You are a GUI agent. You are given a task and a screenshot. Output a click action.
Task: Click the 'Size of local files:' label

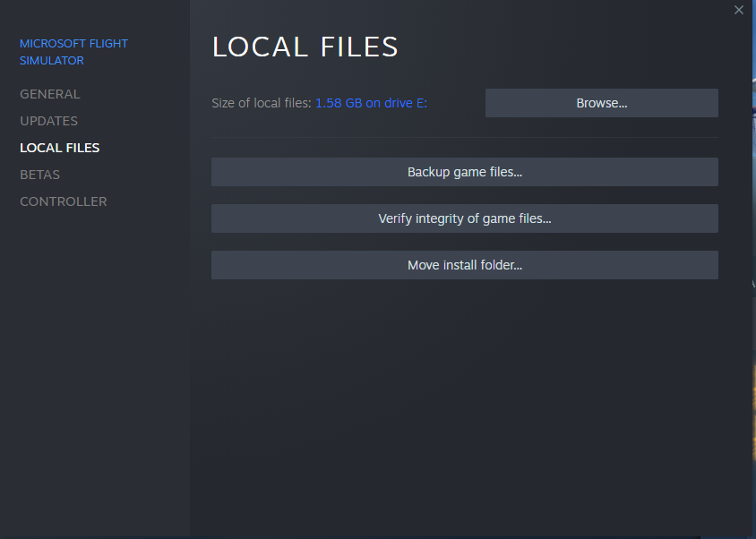click(262, 103)
